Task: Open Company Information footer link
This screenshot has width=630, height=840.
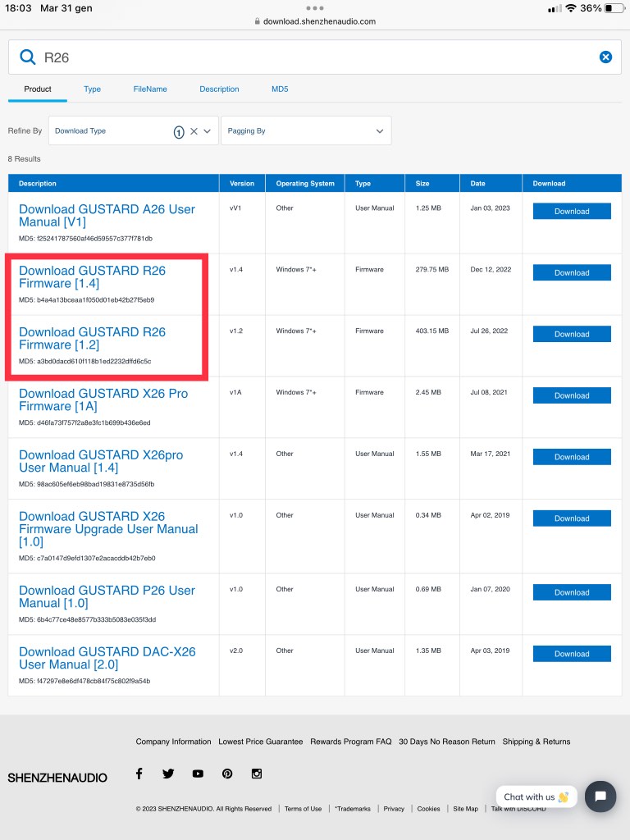Action: coord(173,742)
